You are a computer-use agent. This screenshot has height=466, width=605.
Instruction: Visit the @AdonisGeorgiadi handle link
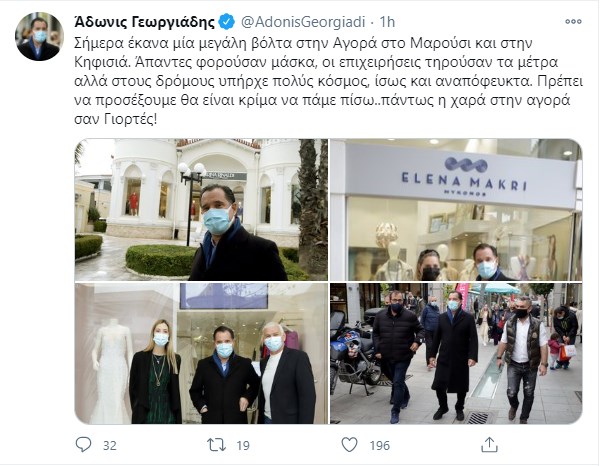coord(303,22)
